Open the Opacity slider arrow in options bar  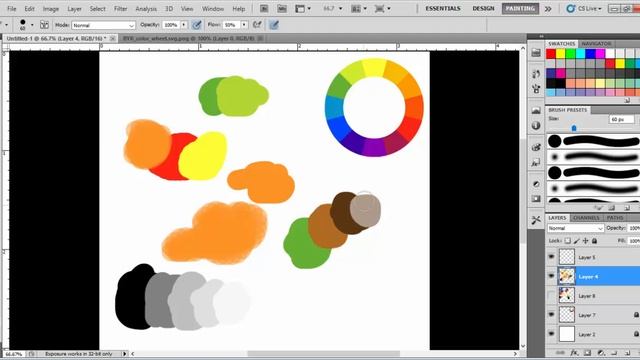[184, 25]
